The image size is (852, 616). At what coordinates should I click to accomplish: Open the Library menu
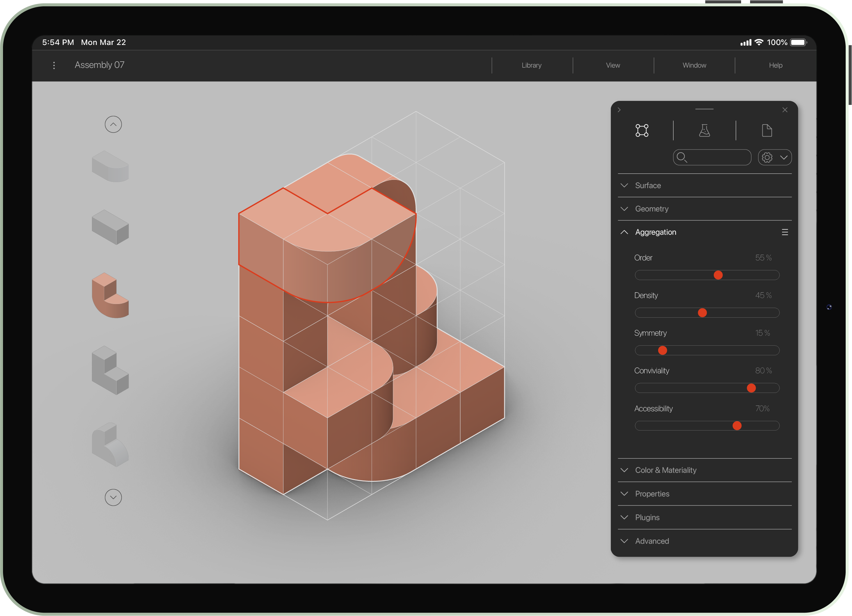click(531, 65)
